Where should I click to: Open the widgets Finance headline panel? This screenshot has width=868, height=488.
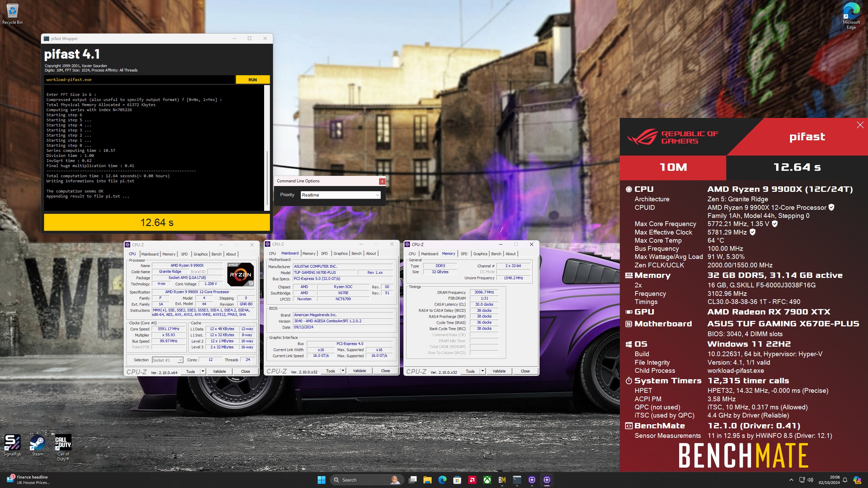(28, 480)
